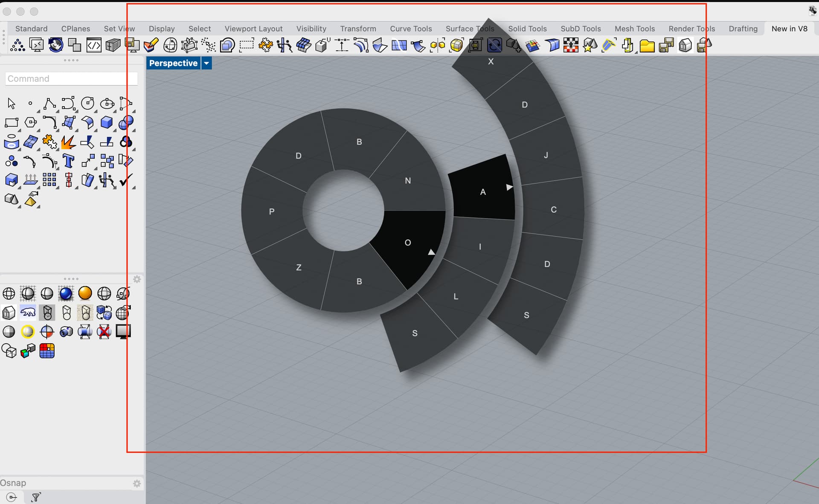Click the orange explode tool icon
The width and height of the screenshot is (819, 504).
(68, 142)
